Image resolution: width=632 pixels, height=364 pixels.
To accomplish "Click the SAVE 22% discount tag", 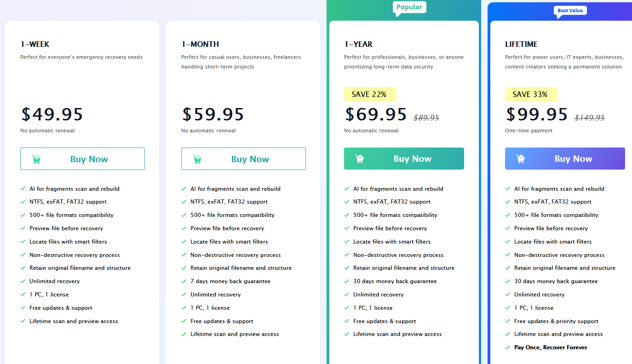I will pyautogui.click(x=369, y=94).
